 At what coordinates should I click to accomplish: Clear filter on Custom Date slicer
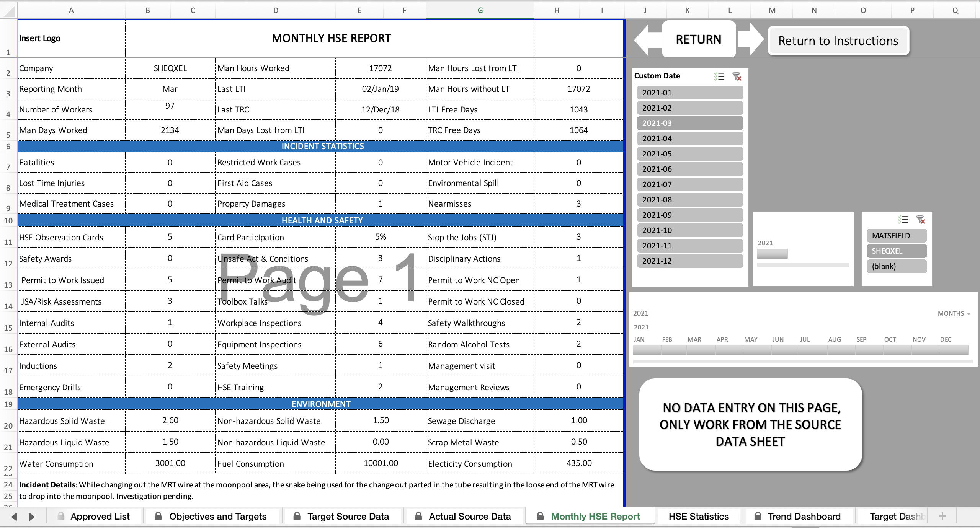737,76
